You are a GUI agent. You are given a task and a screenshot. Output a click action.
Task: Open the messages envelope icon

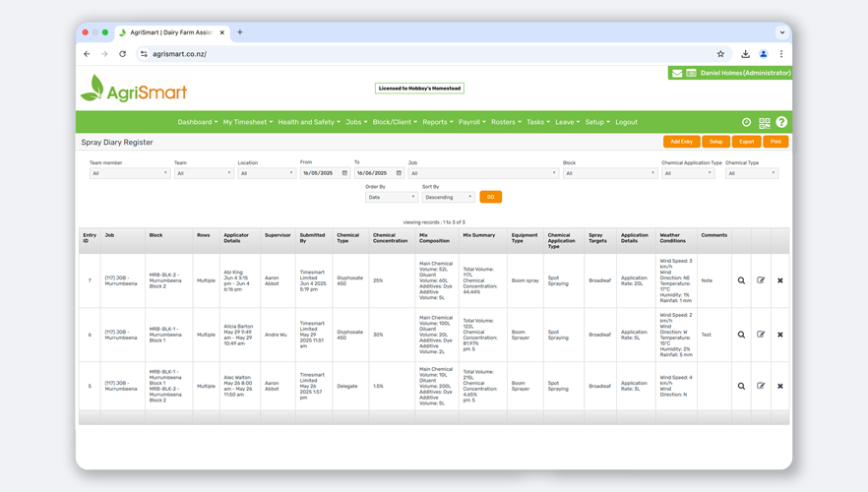(677, 73)
